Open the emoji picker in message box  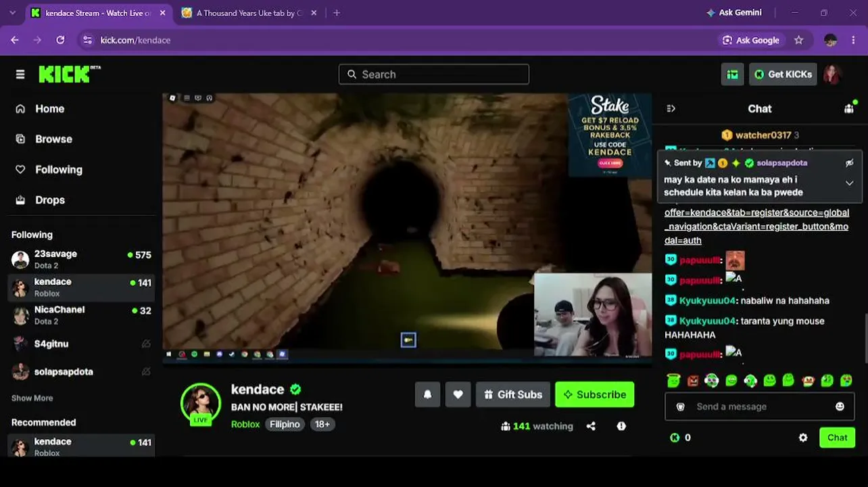click(840, 407)
